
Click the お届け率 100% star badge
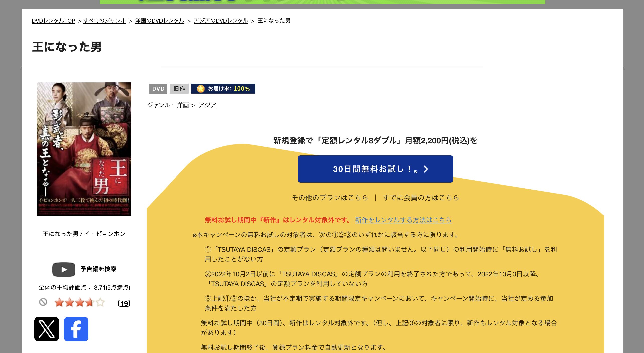pos(223,89)
